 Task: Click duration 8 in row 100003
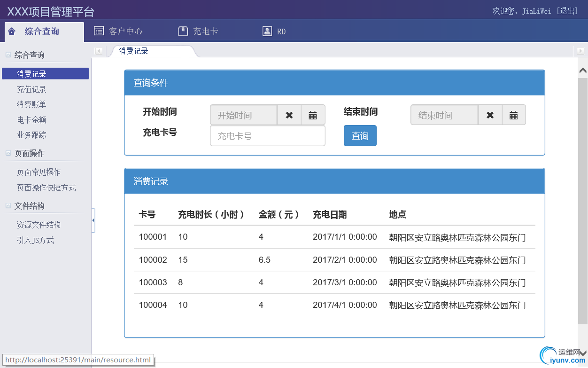pos(181,282)
